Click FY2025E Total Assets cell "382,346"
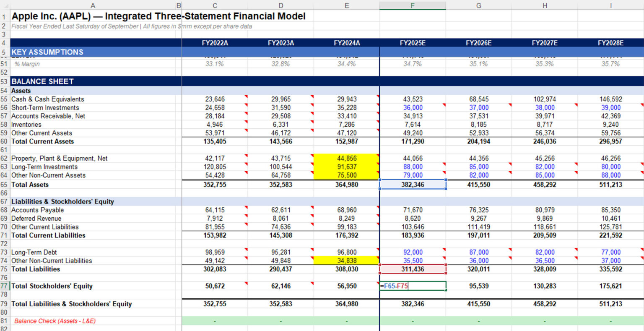 (413, 185)
